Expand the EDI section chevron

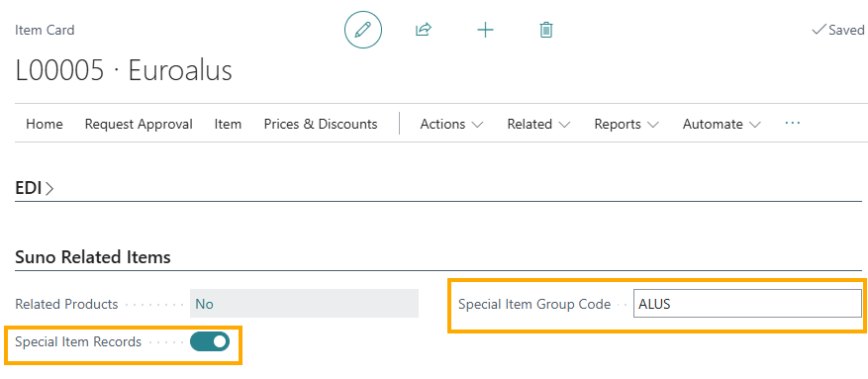coord(49,189)
